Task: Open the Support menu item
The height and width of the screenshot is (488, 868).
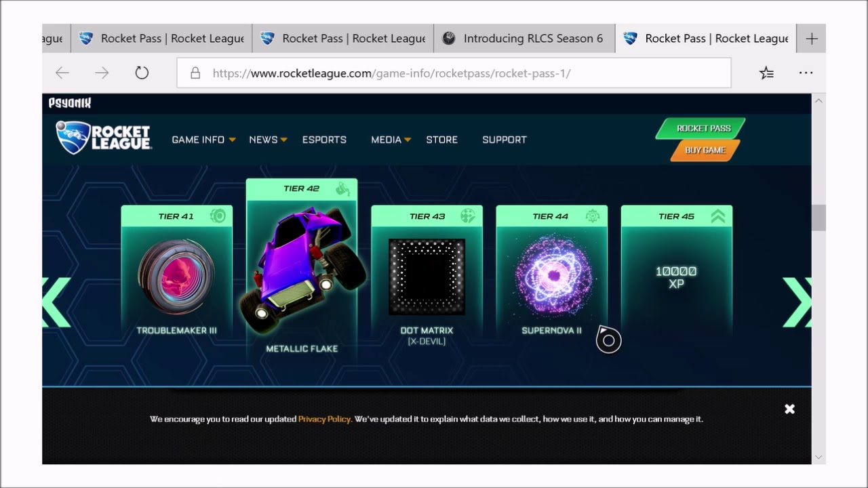Action: [x=505, y=140]
